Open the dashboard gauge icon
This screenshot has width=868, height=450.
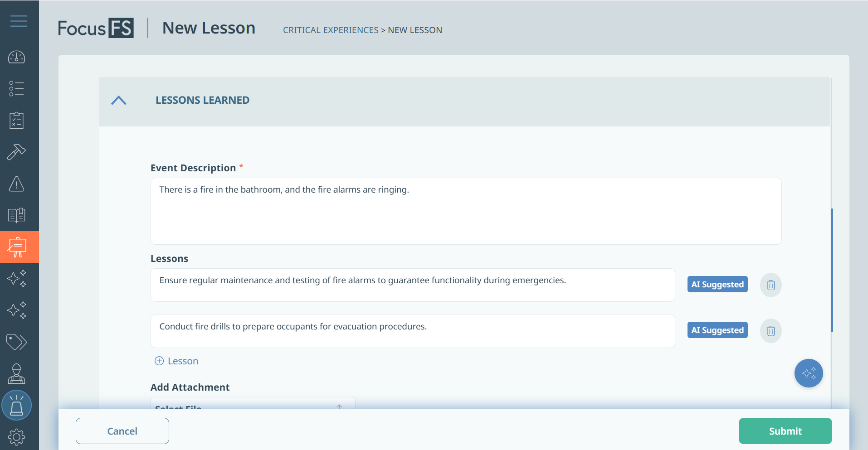(x=17, y=58)
